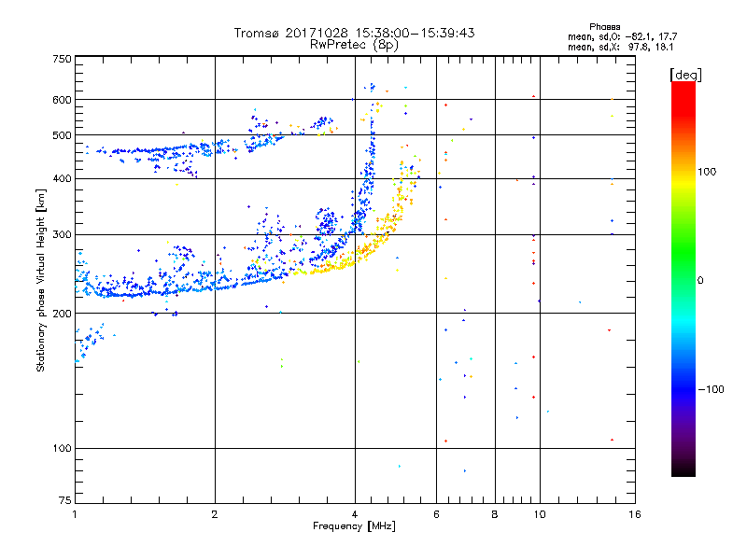Click the 300 tick on the height axis

point(63,235)
